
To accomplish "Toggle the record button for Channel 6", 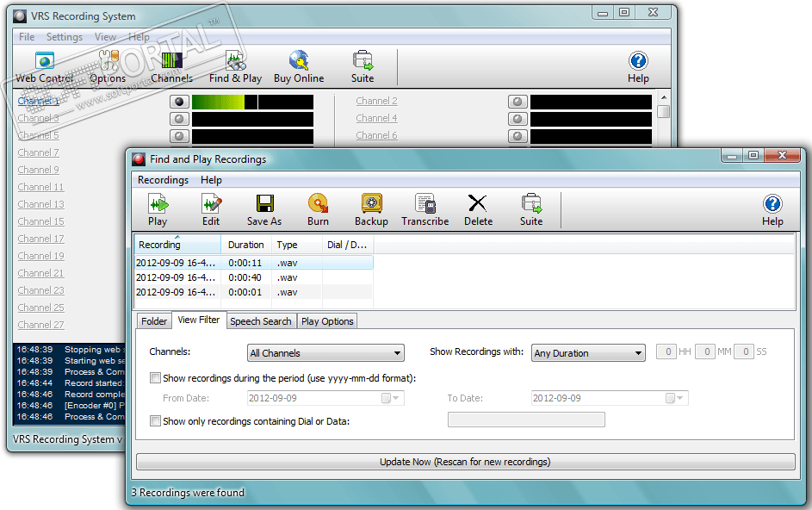I will (518, 136).
